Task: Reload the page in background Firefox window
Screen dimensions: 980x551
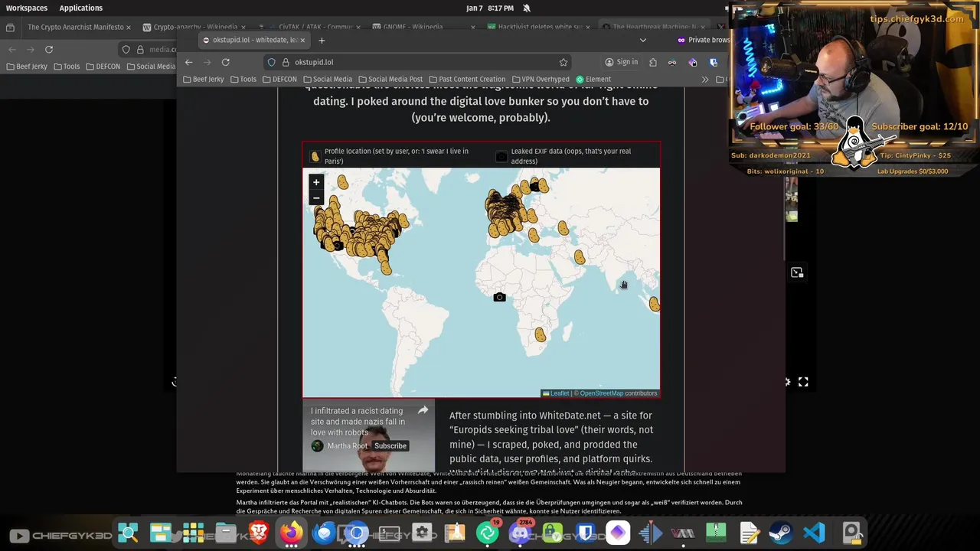Action: (x=49, y=49)
